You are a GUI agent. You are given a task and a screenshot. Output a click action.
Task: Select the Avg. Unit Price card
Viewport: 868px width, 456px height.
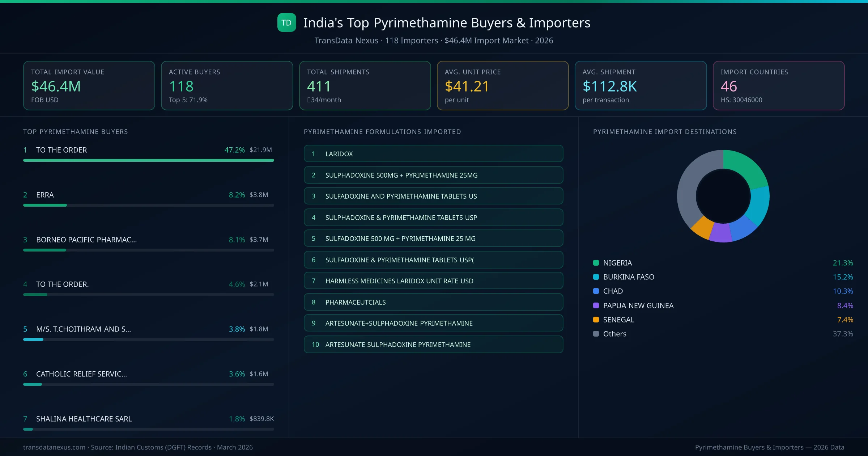[x=503, y=85]
